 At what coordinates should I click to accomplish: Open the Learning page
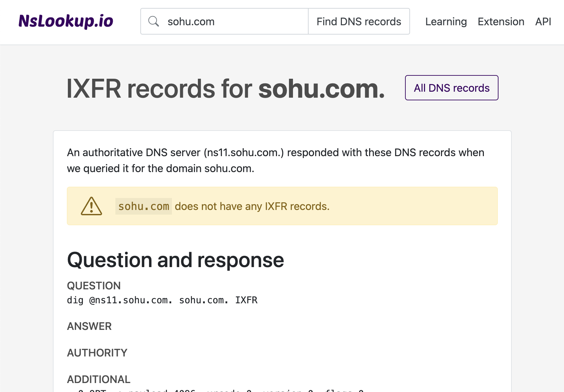click(446, 21)
